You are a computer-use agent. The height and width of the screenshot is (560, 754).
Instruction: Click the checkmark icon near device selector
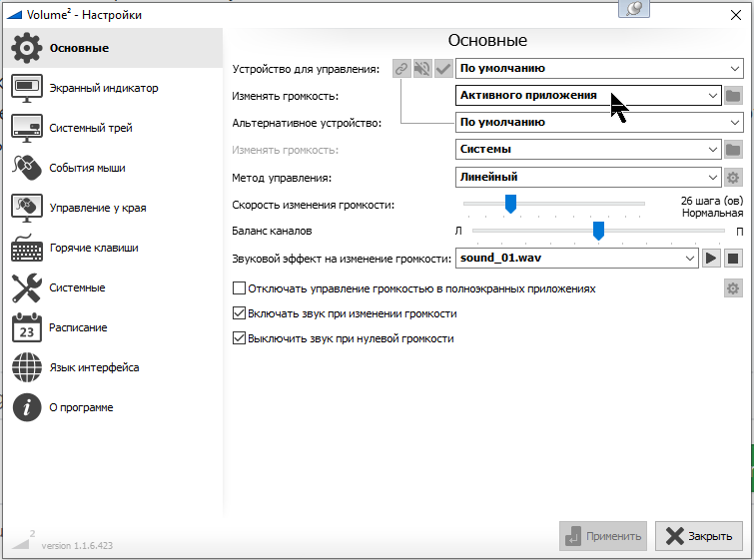click(x=443, y=69)
